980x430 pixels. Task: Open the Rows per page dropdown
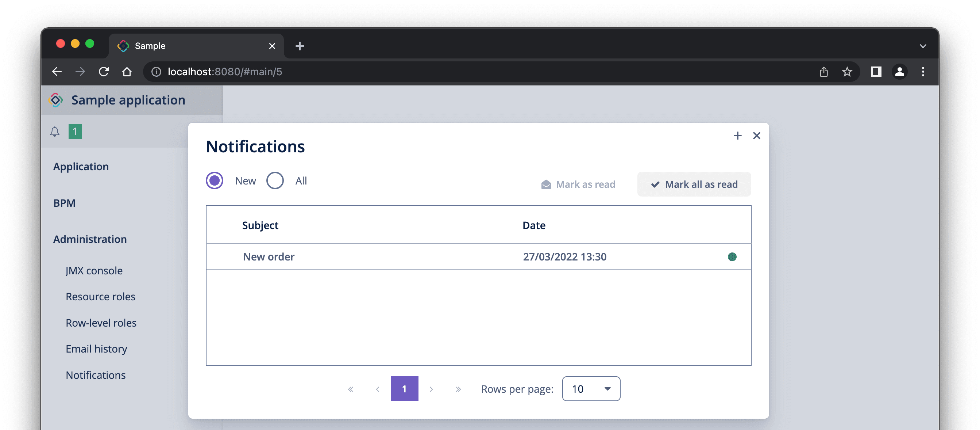pos(591,388)
